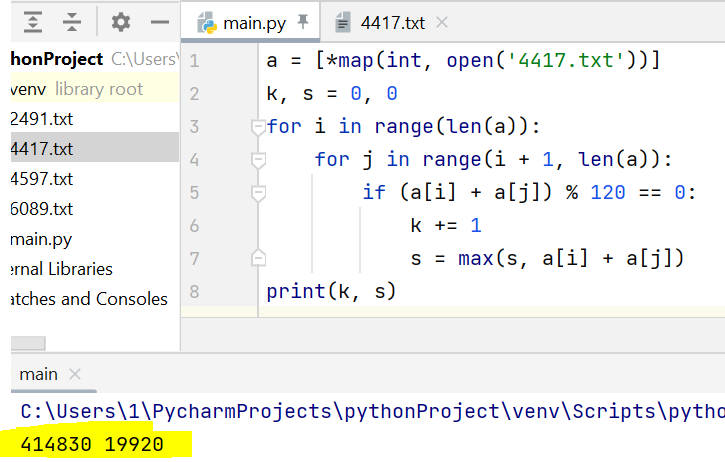The image size is (725, 462).
Task: Select 4417.txt in project tree
Action: (95, 148)
